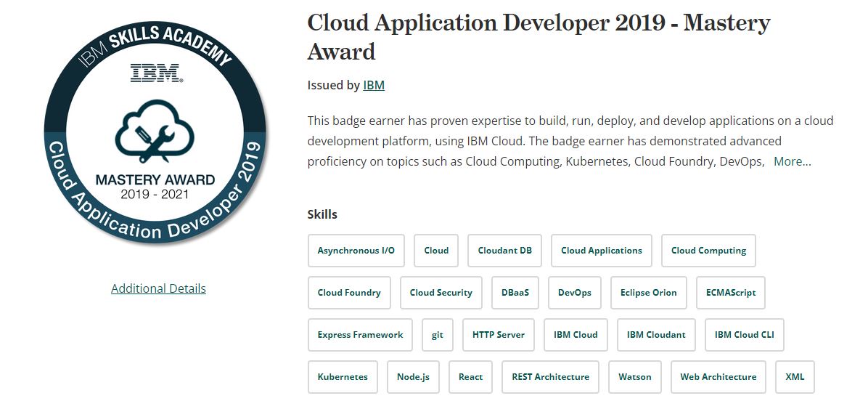Click the Cloudant DB skill tag
This screenshot has height=409, width=868.
tap(505, 251)
